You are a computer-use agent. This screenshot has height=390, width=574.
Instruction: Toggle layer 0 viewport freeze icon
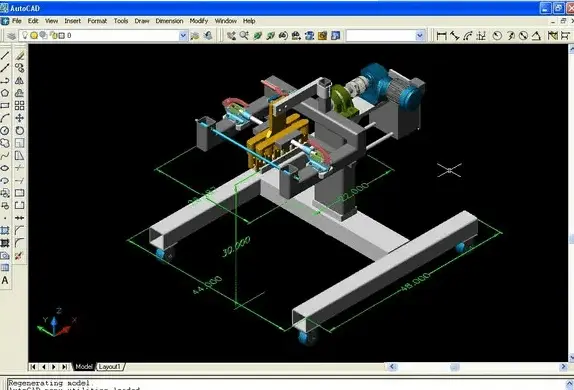43,35
